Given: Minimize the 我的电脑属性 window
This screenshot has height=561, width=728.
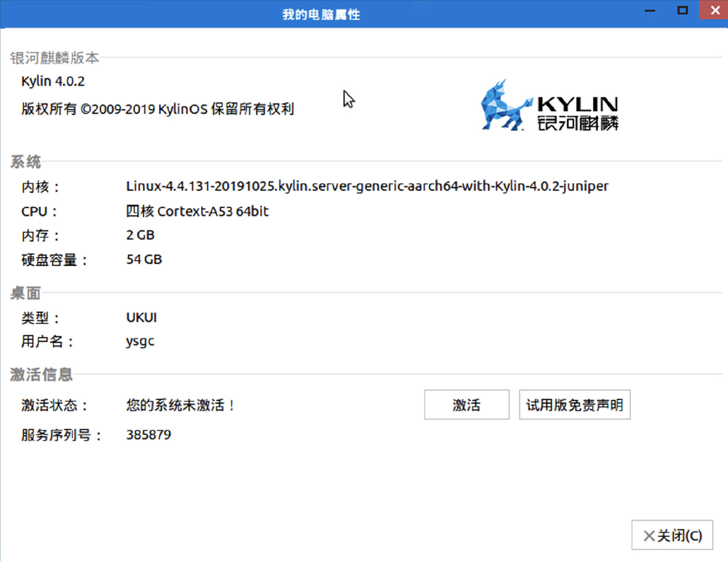Looking at the screenshot, I should [x=650, y=10].
